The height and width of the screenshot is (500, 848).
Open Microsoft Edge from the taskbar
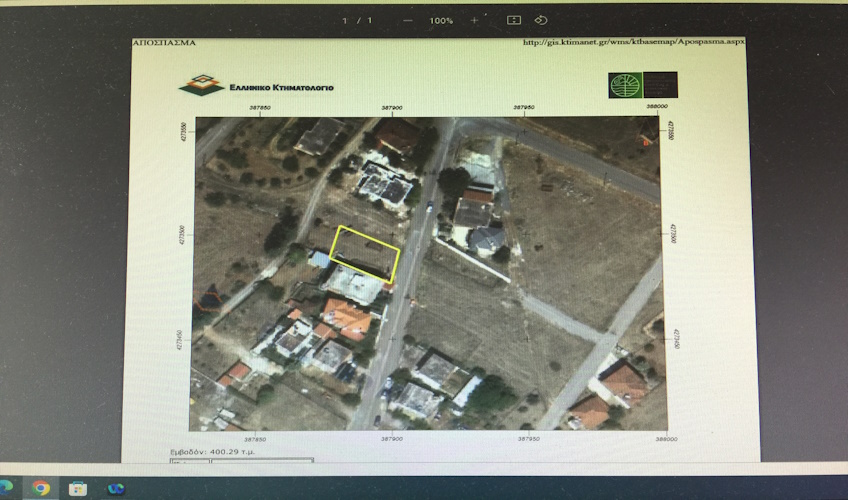5,488
